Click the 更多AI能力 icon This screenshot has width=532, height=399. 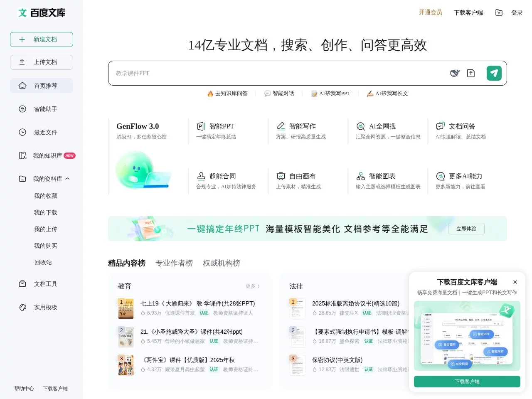440,176
